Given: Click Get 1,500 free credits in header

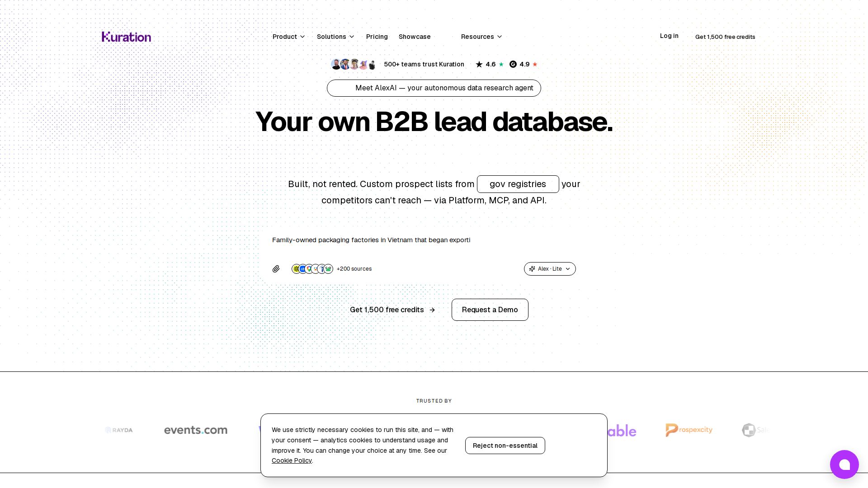Looking at the screenshot, I should point(725,37).
